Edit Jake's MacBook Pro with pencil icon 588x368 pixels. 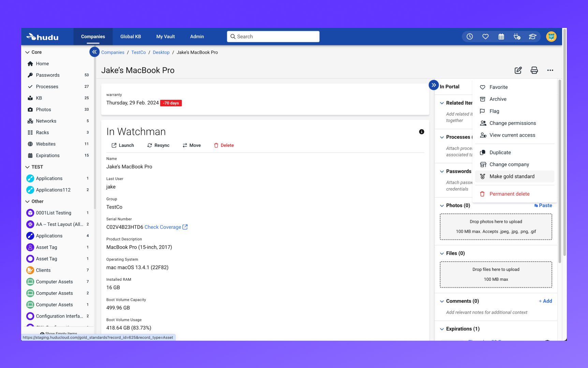518,70
